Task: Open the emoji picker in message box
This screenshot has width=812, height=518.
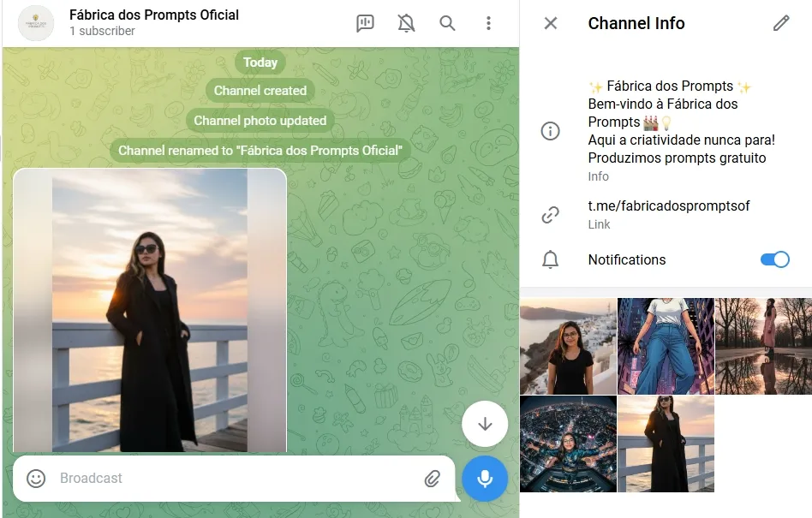Action: coord(36,479)
